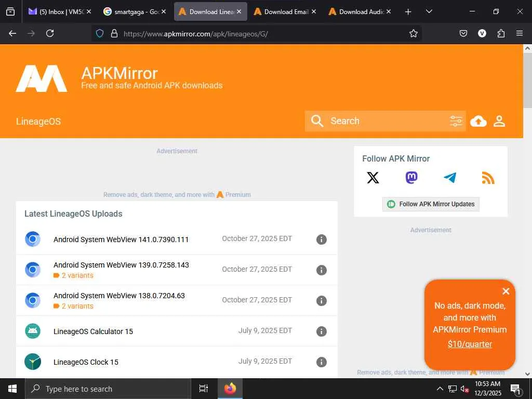Click the APKMirror site title text
532x399 pixels.
click(119, 73)
